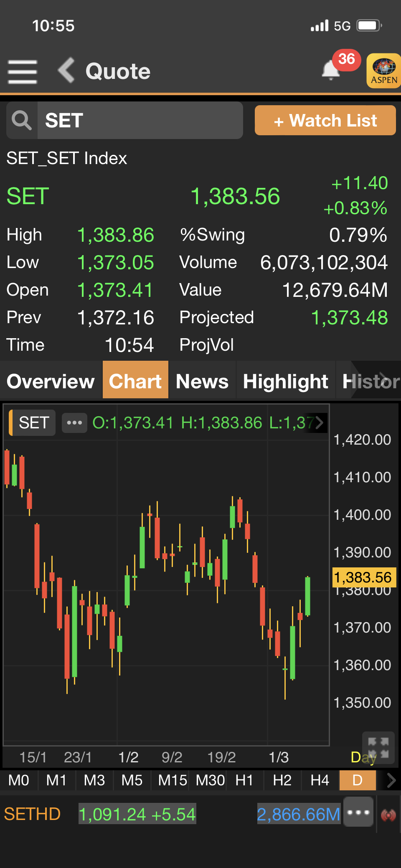Go back using the Quote back arrow
The width and height of the screenshot is (401, 868).
point(66,70)
